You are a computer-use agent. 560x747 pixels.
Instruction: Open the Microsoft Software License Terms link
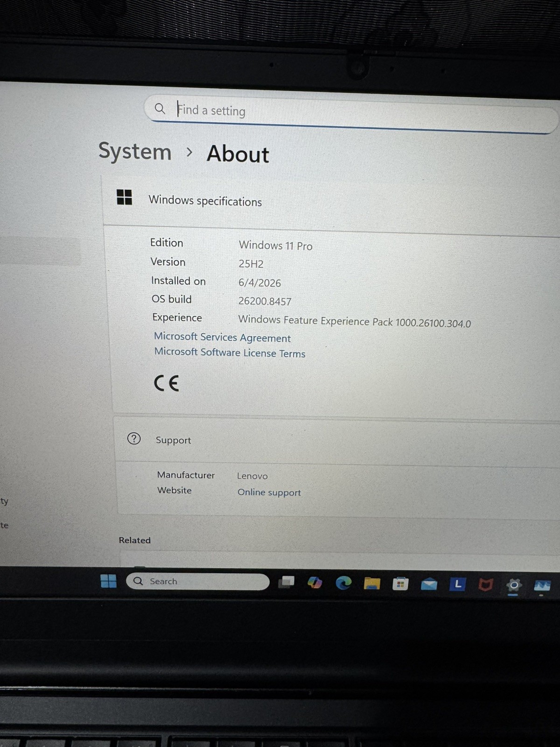coord(230,352)
